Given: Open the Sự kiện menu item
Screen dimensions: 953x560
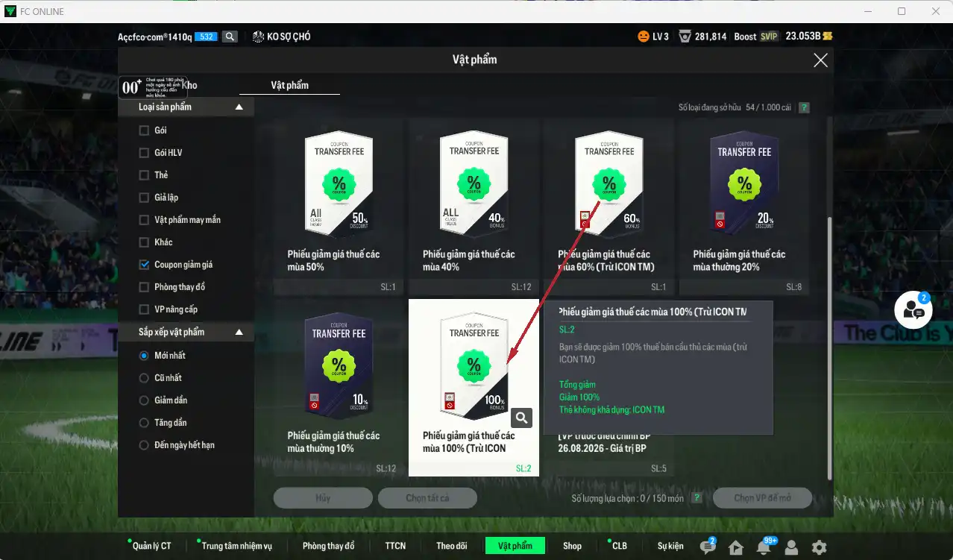Looking at the screenshot, I should click(670, 546).
